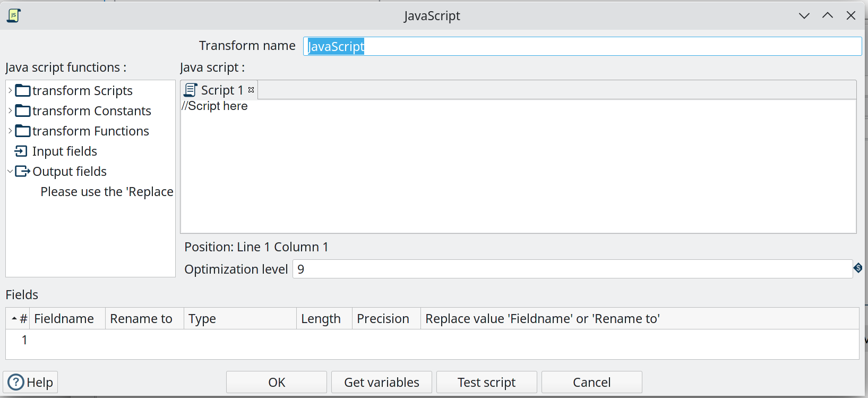Collapse the Output fields tree node
Screen dimensions: 868x398
click(x=10, y=172)
